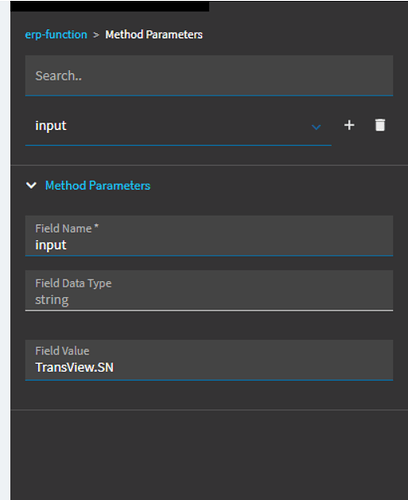Click the breadcrumb separator arrow
Screen dimensions: 408x500
click(96, 35)
